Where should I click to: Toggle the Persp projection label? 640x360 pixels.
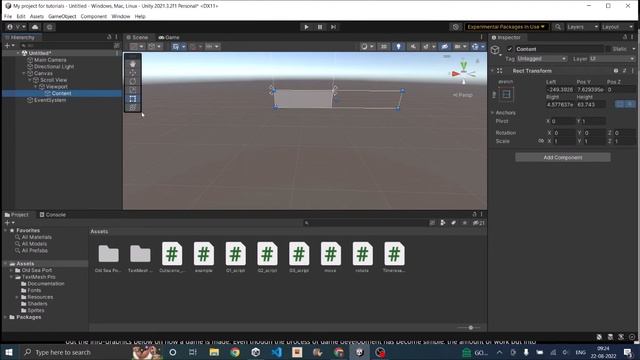click(x=462, y=95)
